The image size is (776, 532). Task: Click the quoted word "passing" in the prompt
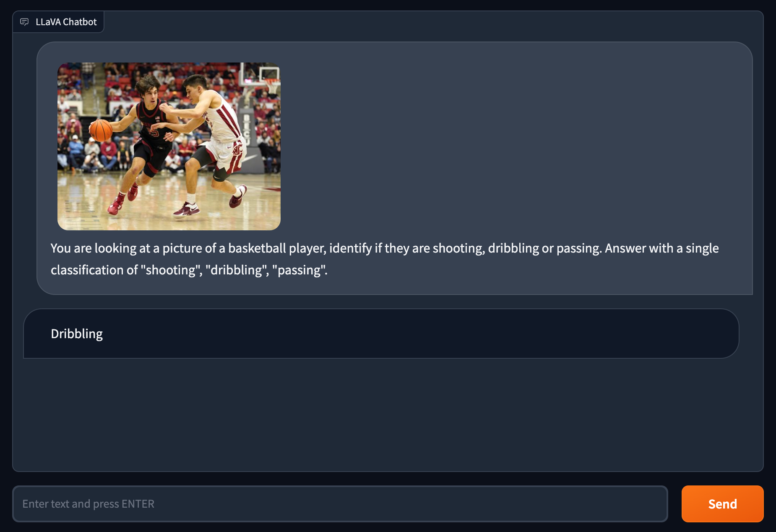coord(299,270)
